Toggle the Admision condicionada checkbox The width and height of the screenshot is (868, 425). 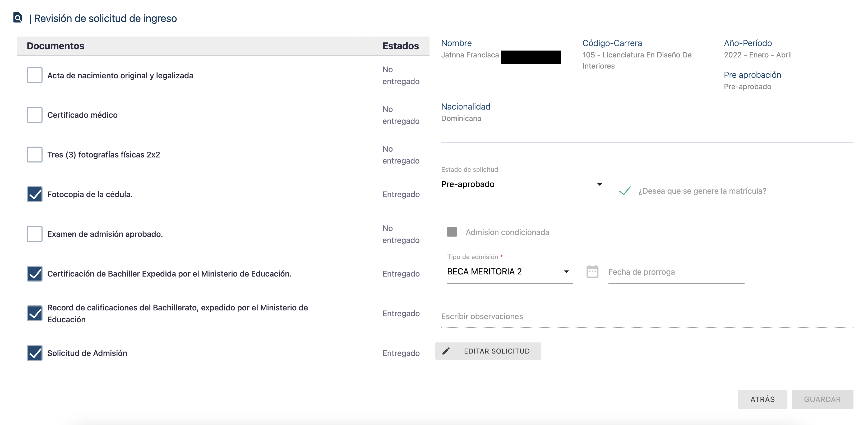pos(452,232)
